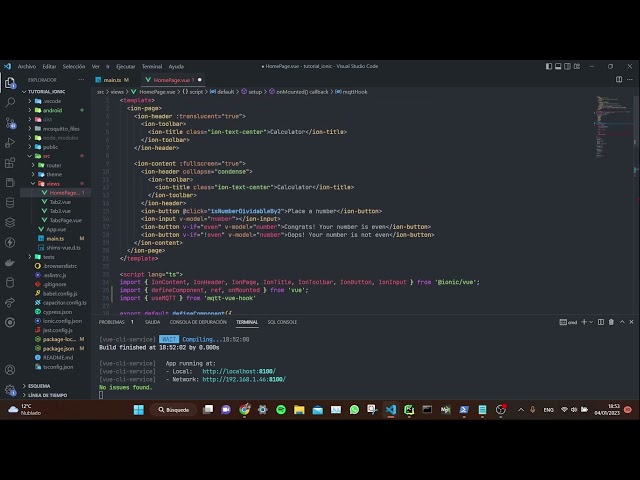Open the Editar menu
640x480 pixels.
pos(49,66)
